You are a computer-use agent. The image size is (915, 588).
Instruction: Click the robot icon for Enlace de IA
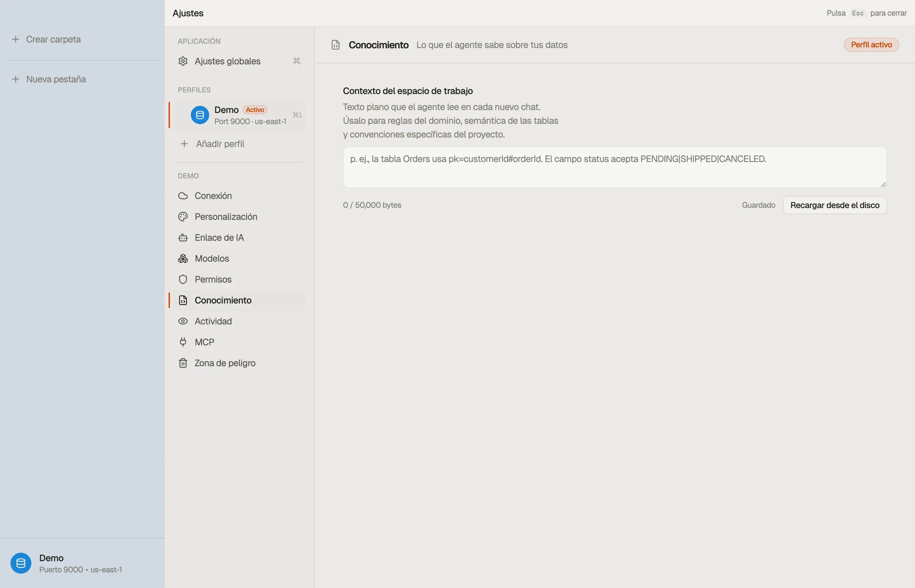pyautogui.click(x=183, y=237)
